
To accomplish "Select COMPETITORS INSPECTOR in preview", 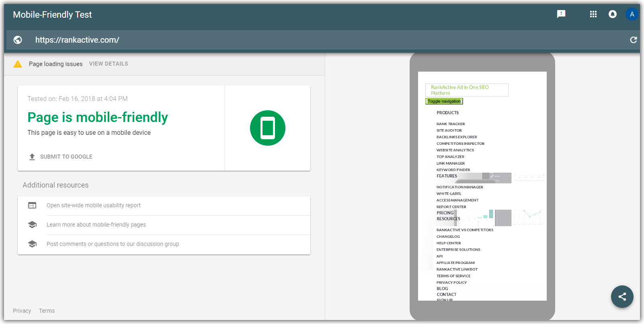I will coord(460,144).
